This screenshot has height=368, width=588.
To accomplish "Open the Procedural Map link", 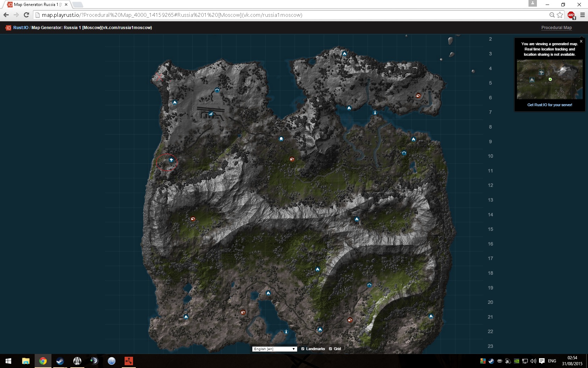I will 556,28.
